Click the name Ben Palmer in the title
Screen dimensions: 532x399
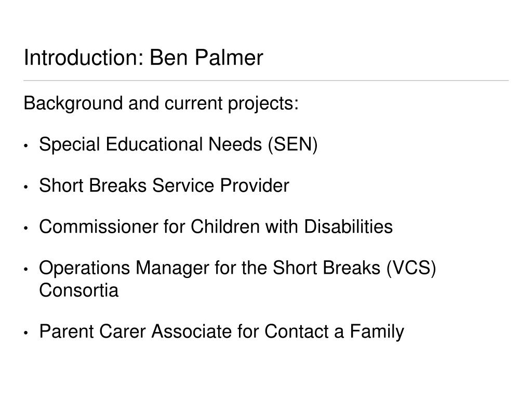point(206,57)
